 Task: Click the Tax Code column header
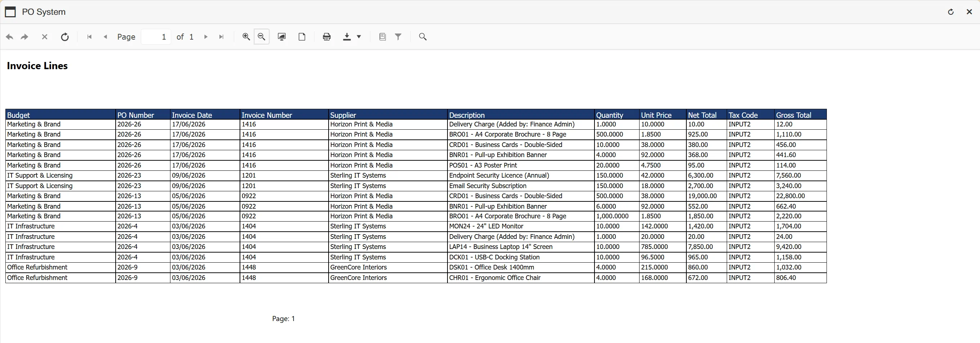[750, 115]
